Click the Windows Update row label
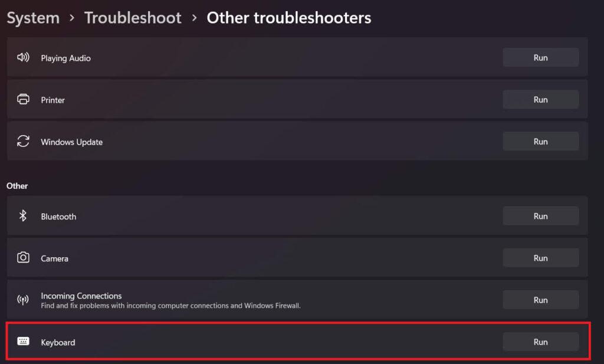 click(71, 142)
